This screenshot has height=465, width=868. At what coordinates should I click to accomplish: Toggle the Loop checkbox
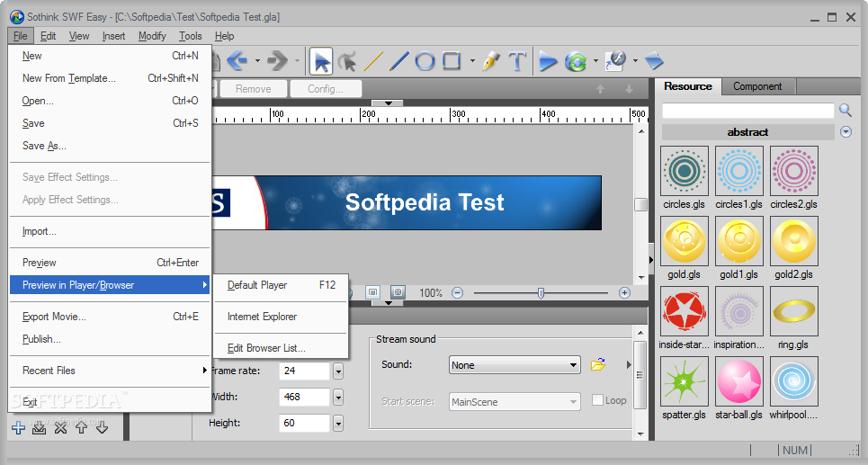[x=597, y=399]
